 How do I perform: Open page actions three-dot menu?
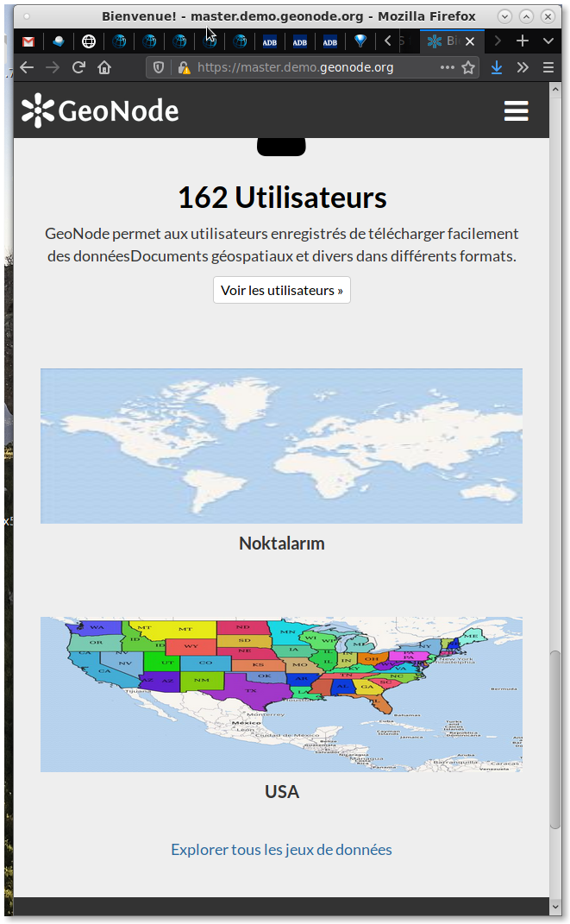point(448,68)
